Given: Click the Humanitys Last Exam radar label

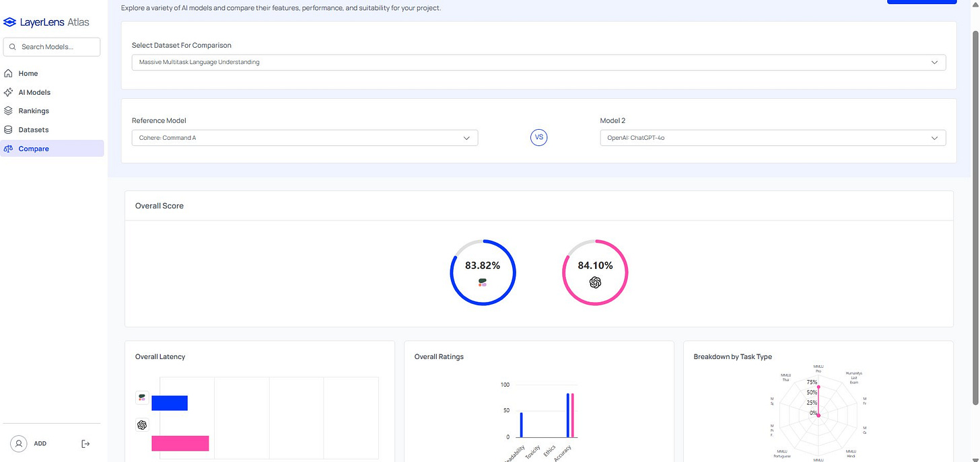Looking at the screenshot, I should coord(853,377).
